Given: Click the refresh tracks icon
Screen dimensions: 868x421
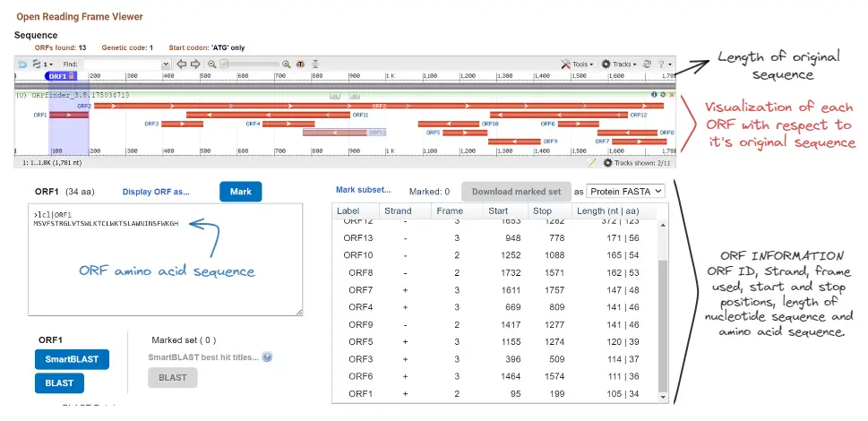Looking at the screenshot, I should click(648, 64).
